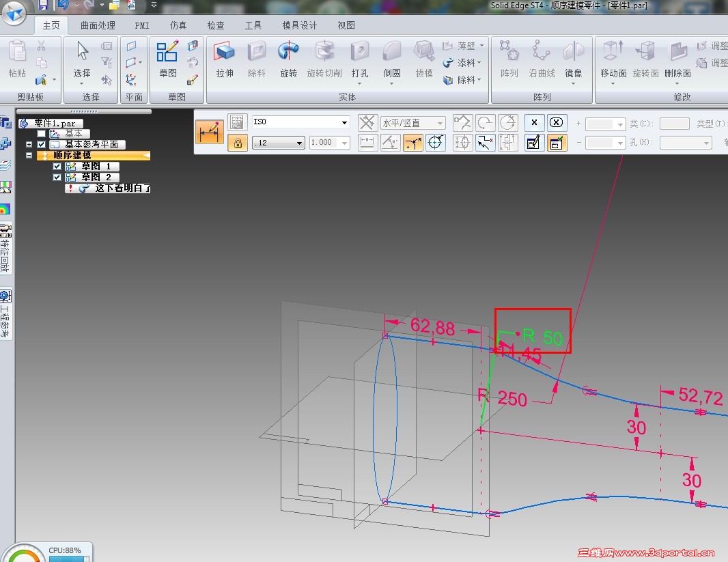Select the 旋转 (Revolve) tool

[x=288, y=59]
